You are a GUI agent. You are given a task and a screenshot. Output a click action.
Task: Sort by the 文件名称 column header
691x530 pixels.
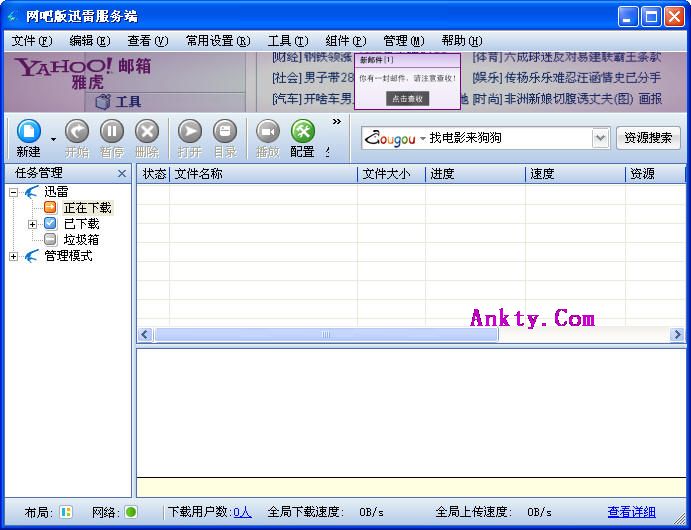(x=264, y=174)
